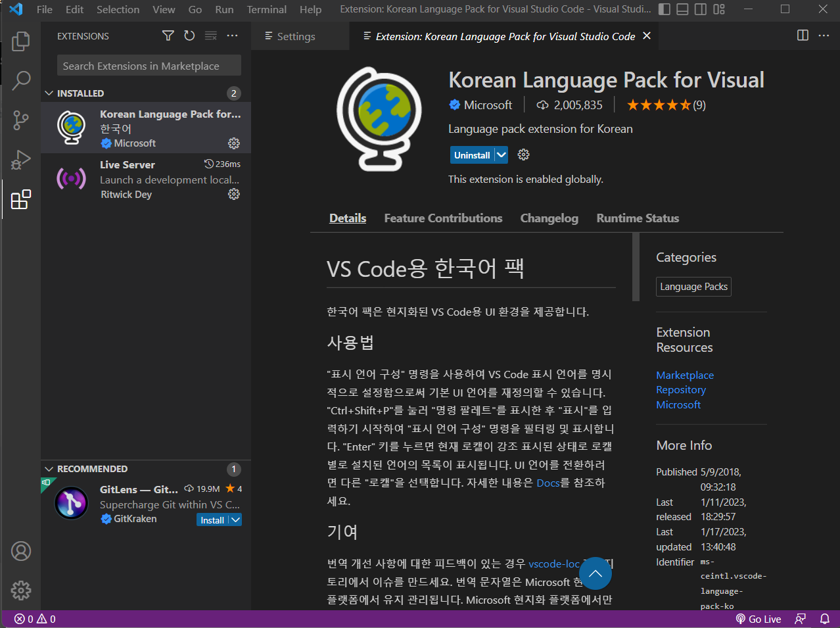The image size is (840, 628).
Task: Click the Uninstall button
Action: [x=472, y=155]
